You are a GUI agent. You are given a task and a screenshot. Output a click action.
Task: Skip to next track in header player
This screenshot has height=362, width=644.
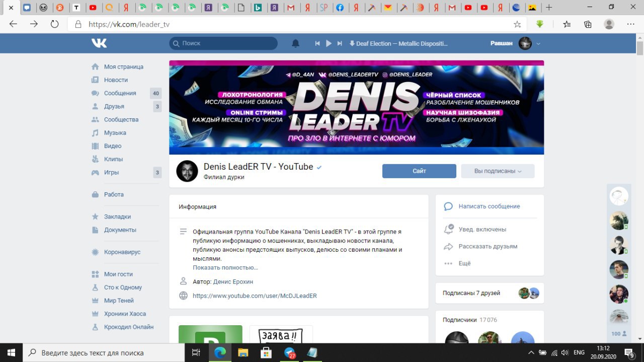pos(340,43)
